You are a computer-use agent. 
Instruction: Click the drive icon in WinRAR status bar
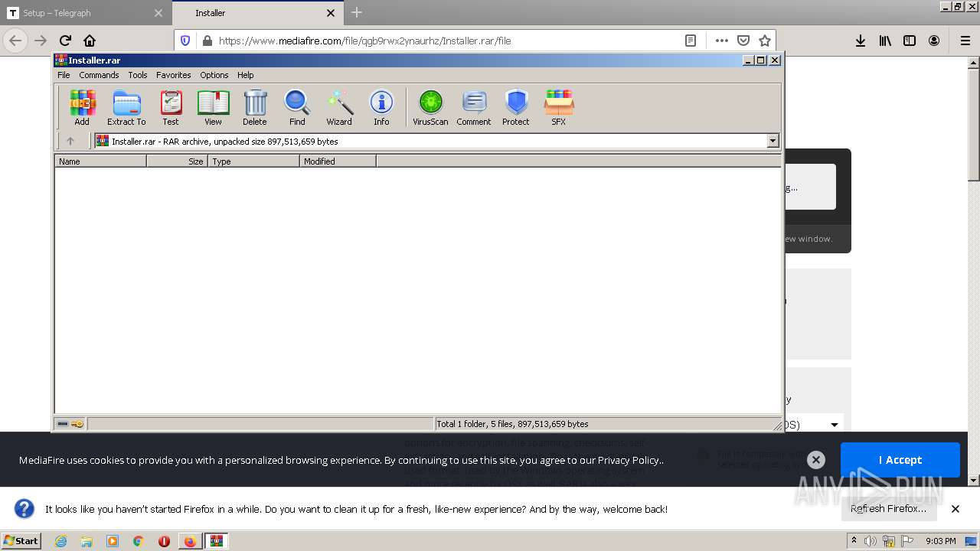tap(63, 424)
